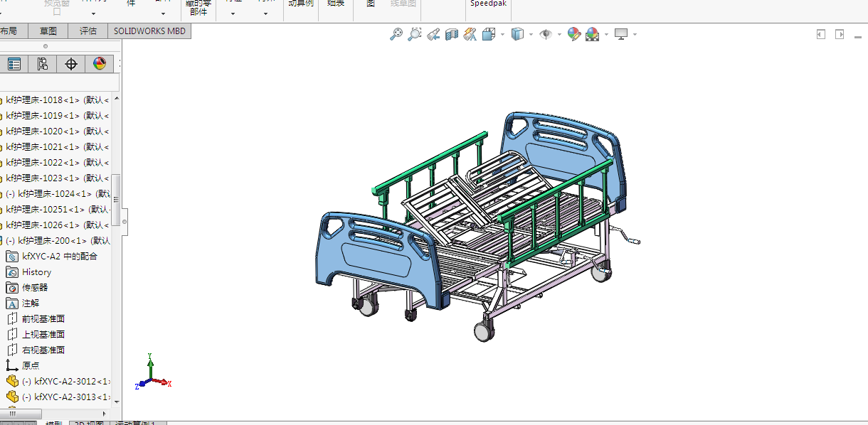Click the tree horizontal scrollbar thumb

(21, 413)
